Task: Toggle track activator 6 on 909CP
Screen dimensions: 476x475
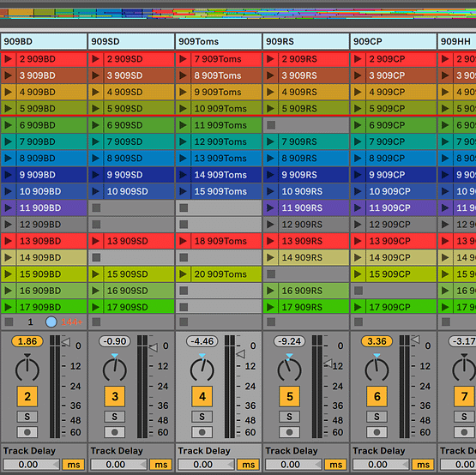Action: 377,396
